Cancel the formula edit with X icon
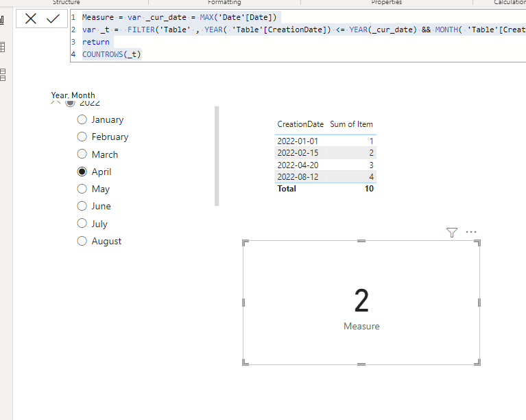 click(31, 19)
